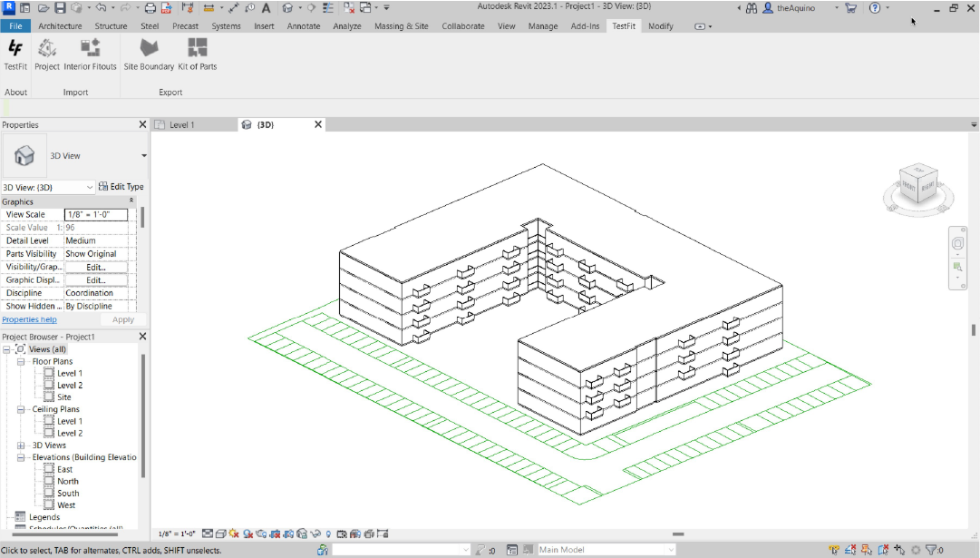Image resolution: width=980 pixels, height=558 pixels.
Task: Open the South elevation view in browser
Action: (x=68, y=494)
